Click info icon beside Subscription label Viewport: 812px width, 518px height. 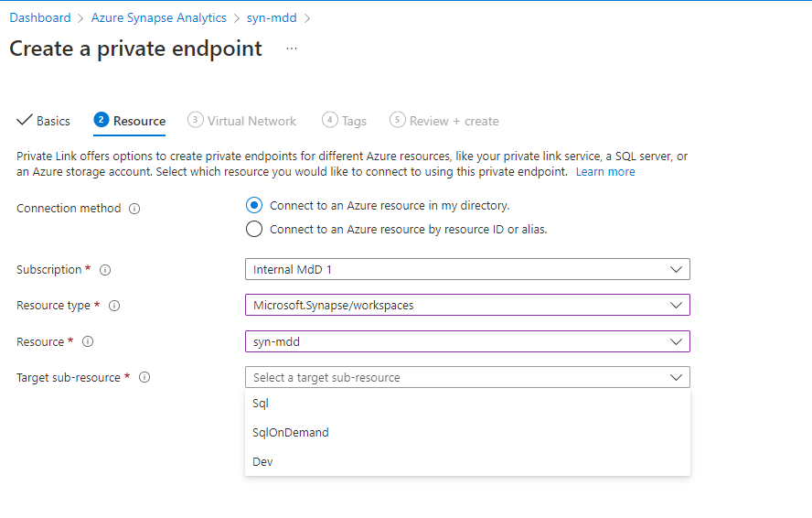coord(105,270)
